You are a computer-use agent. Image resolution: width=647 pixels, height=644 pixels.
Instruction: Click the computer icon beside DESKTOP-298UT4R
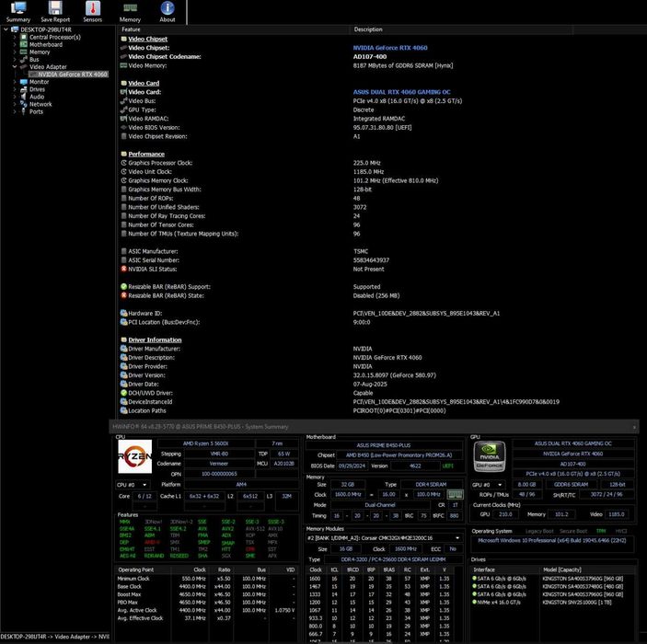point(15,29)
